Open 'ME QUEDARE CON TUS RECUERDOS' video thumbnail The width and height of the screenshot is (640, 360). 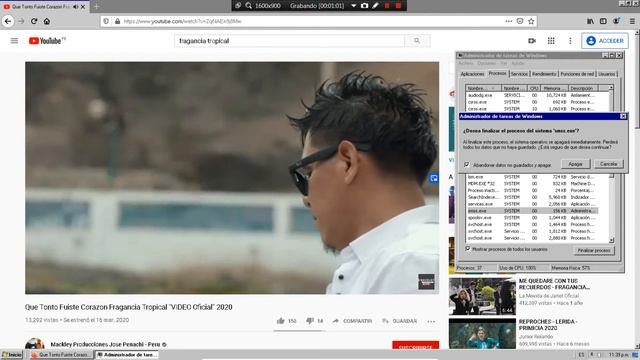(482, 296)
